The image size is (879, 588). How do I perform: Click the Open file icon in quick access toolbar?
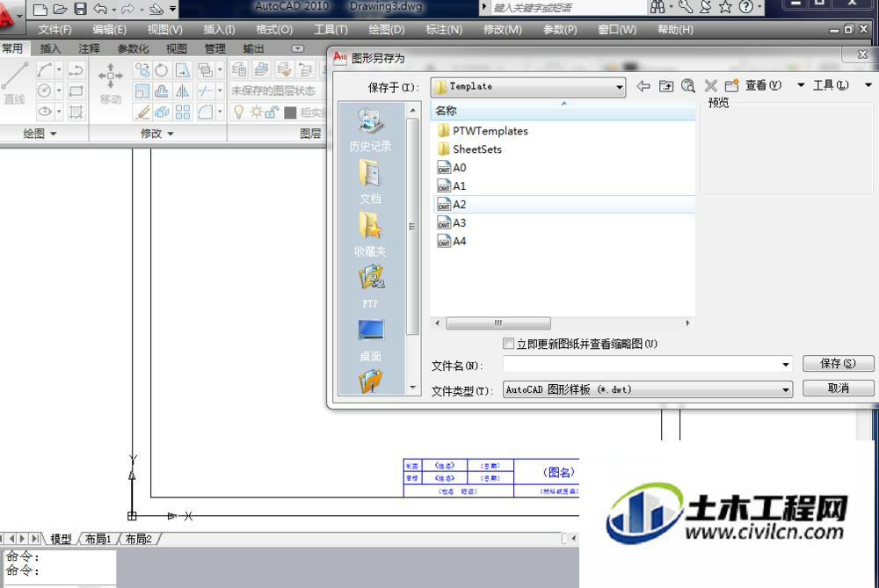[x=60, y=9]
